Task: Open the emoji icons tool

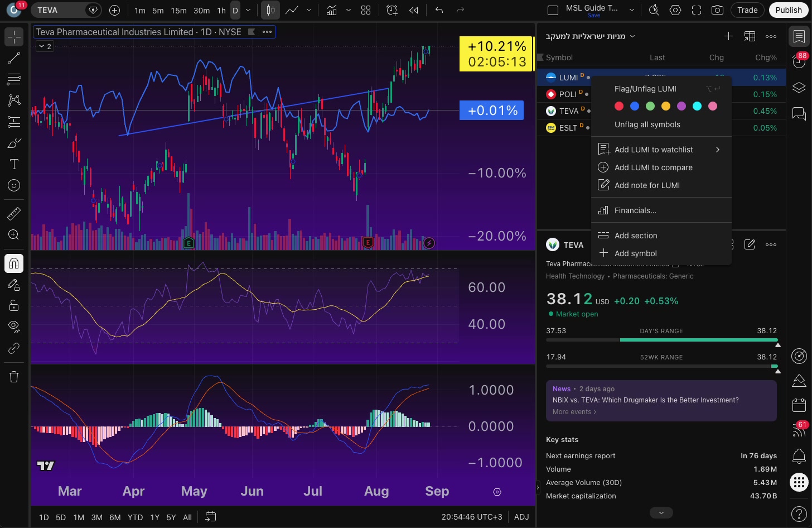Action: click(14, 185)
